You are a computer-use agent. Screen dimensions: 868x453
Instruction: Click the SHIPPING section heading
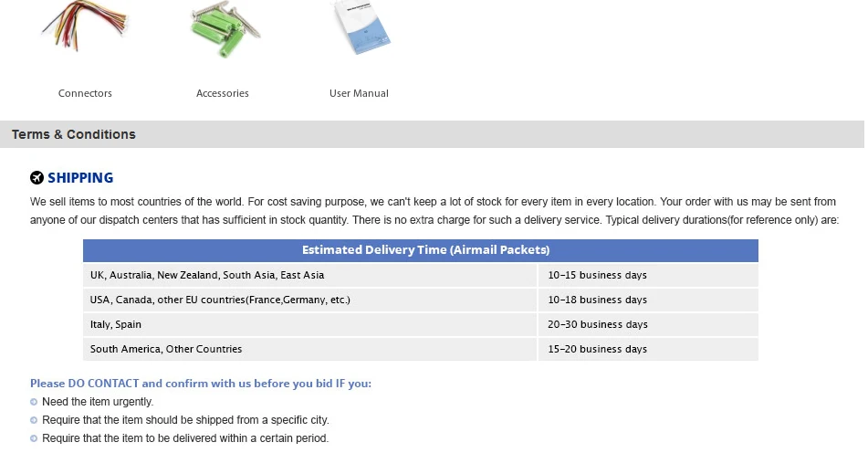[80, 178]
